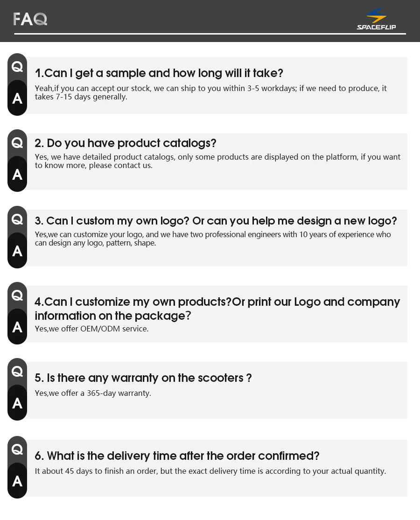The image size is (420, 520).
Task: Select the Q badge next to product catalogs question
Action: point(17,143)
